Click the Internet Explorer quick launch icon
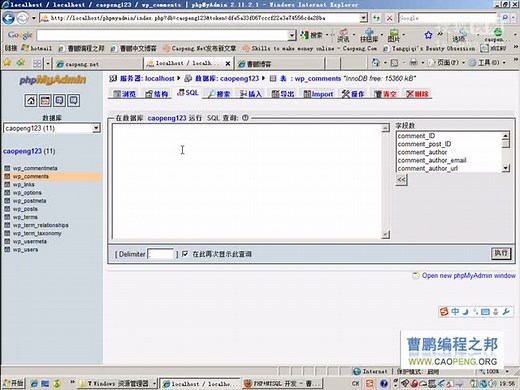520x390 pixels. click(34, 384)
